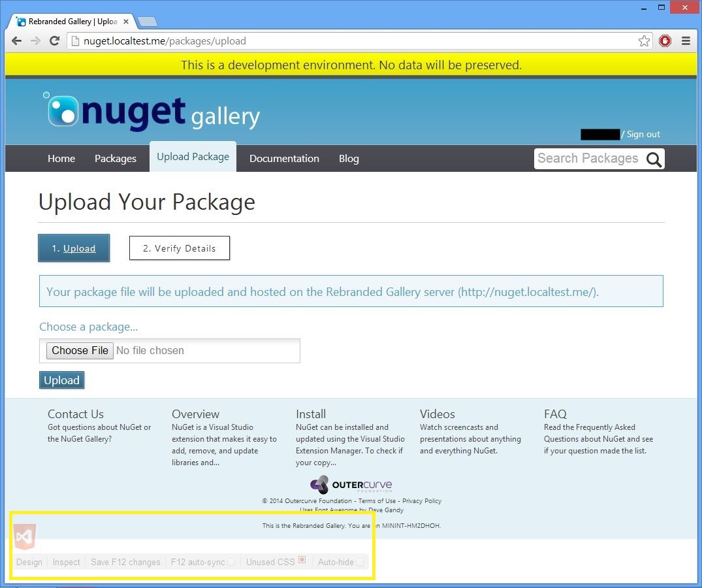This screenshot has width=702, height=588.
Task: Open the Blog navigation item
Action: pyautogui.click(x=349, y=159)
